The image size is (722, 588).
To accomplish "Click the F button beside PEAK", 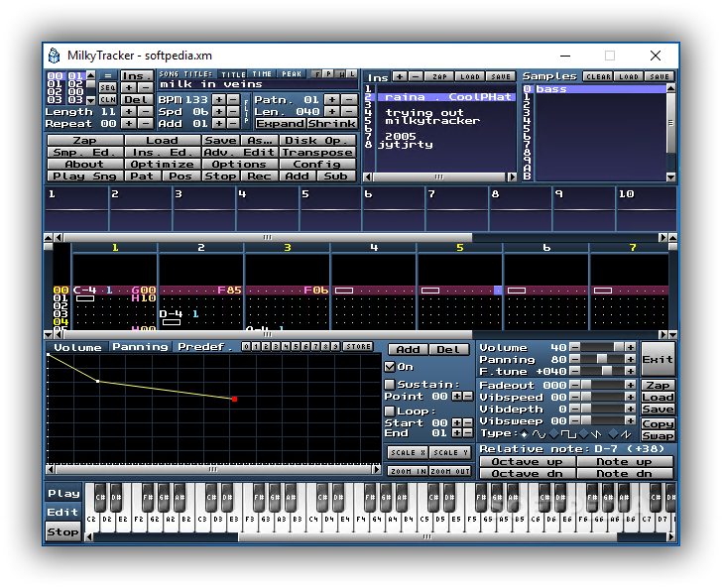I will point(316,73).
